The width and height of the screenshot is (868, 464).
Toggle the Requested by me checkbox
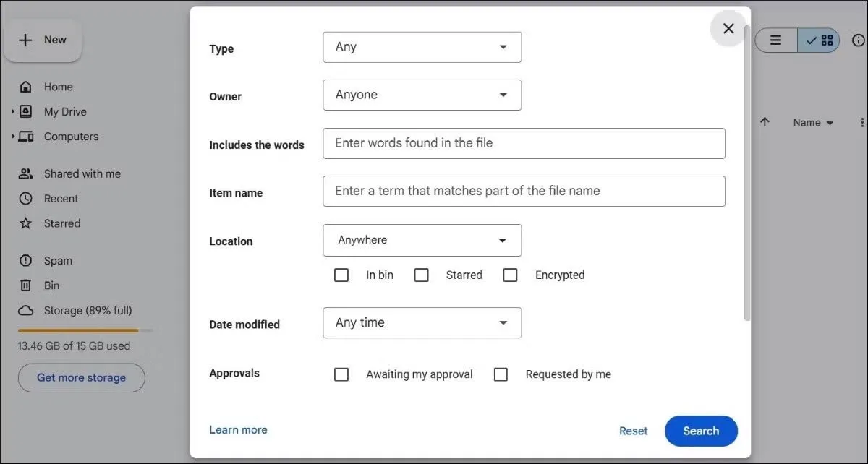[501, 374]
